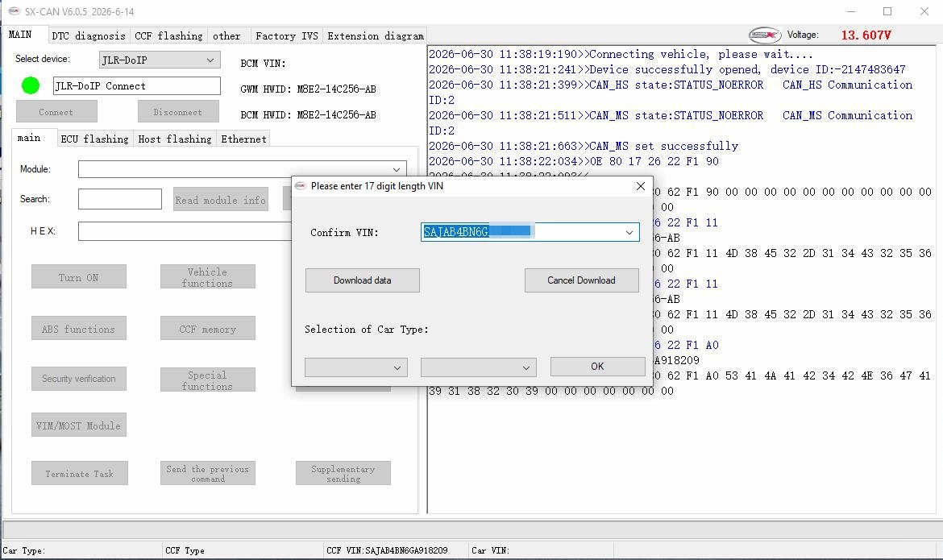Click the Car VIN: status bar label
943x560 pixels.
490,550
